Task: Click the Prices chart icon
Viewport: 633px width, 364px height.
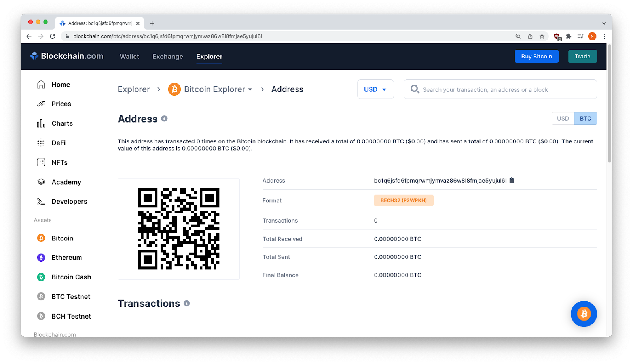Action: [41, 104]
